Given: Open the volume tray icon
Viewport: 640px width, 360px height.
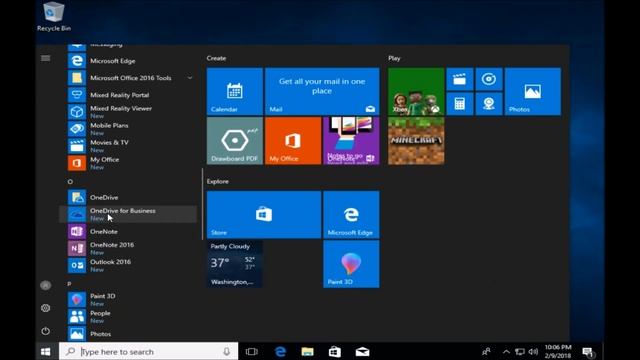Looking at the screenshot, I should tap(533, 351).
